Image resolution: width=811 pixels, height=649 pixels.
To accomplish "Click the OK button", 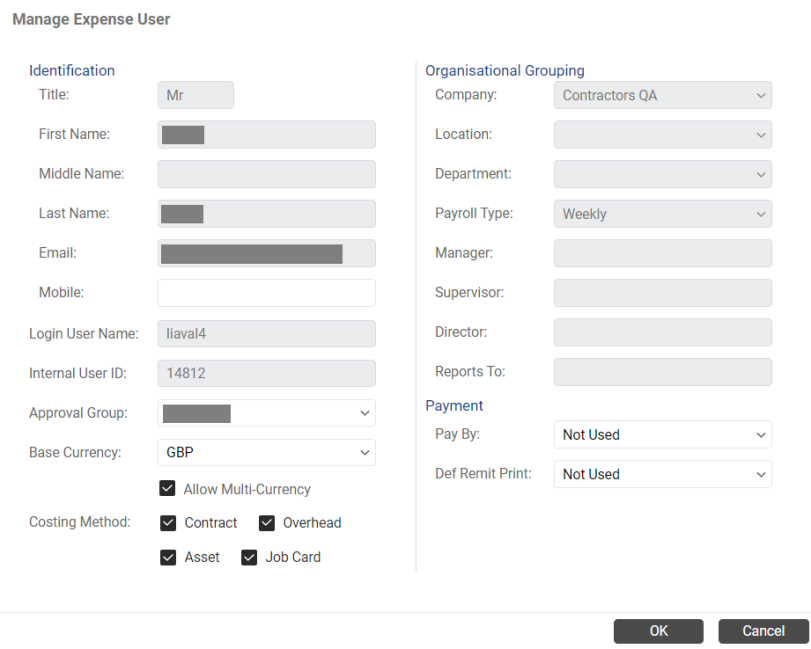I will coord(658,631).
